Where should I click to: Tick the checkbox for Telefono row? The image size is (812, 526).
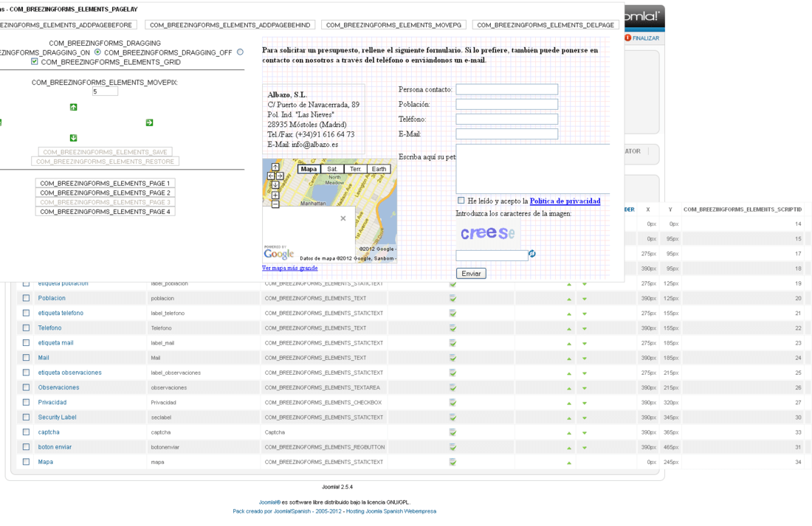[x=26, y=328]
